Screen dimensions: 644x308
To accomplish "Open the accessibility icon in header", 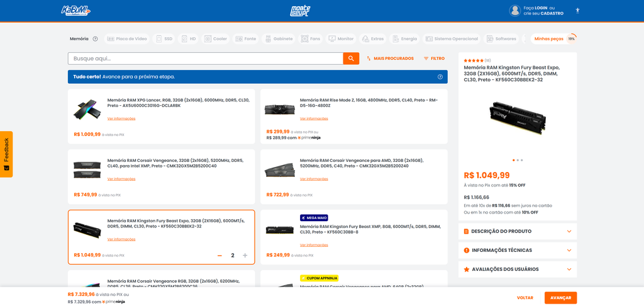I will 577,10.
